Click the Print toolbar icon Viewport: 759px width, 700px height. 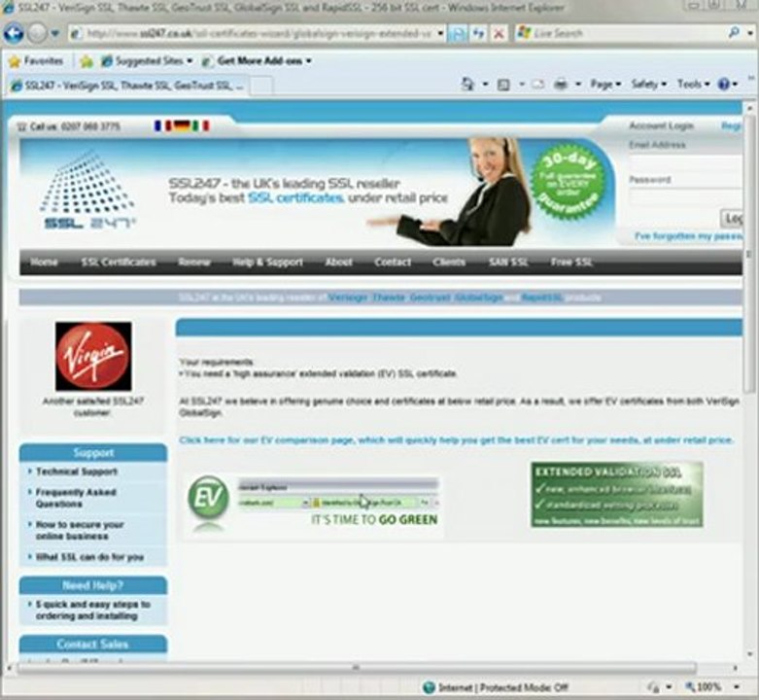561,85
